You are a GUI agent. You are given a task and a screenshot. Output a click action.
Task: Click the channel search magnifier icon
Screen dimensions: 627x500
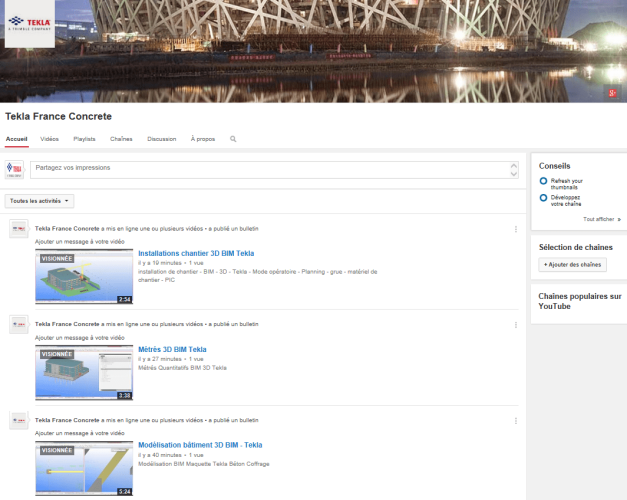pyautogui.click(x=233, y=139)
